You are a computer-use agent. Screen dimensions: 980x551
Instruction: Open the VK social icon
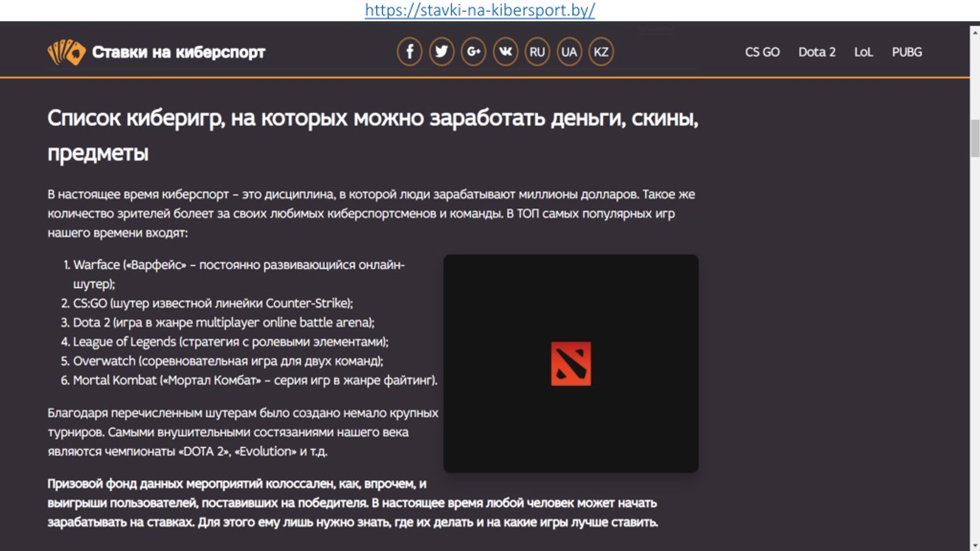click(x=505, y=52)
